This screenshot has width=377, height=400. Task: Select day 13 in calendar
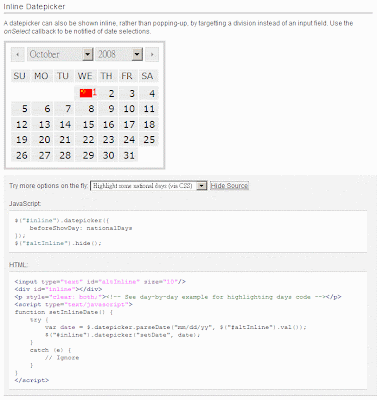(42, 124)
